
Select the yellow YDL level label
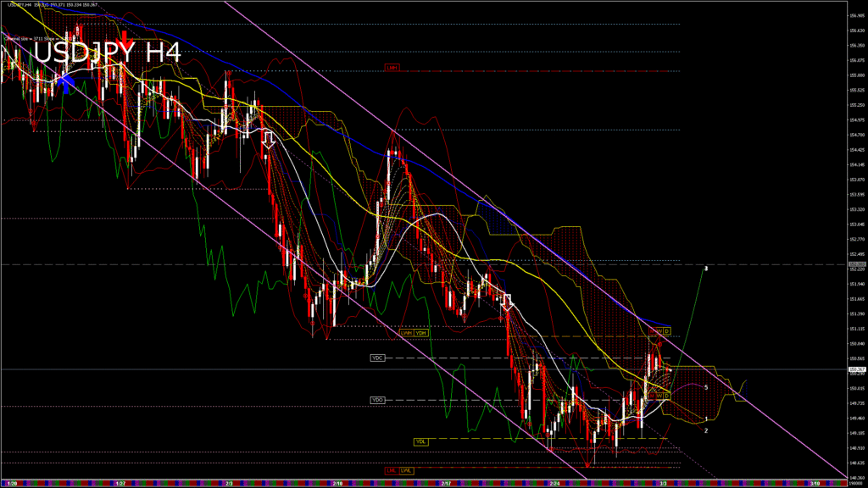(420, 442)
